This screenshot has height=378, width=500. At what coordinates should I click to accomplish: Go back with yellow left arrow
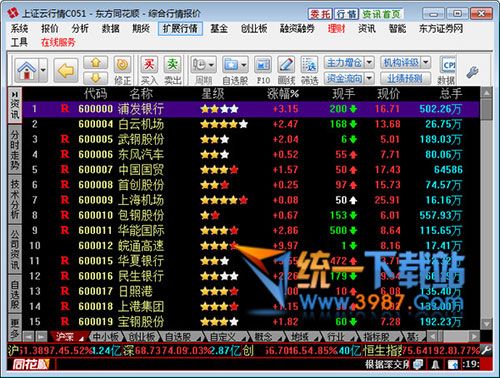(66, 70)
